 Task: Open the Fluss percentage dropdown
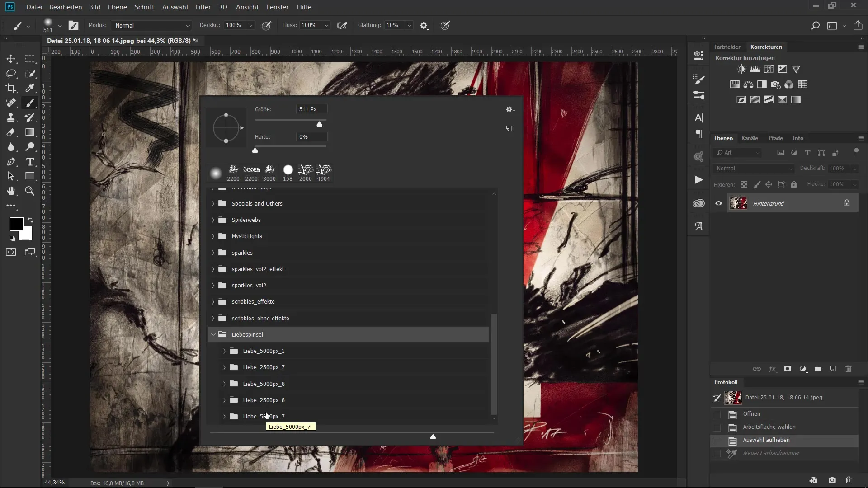[326, 26]
